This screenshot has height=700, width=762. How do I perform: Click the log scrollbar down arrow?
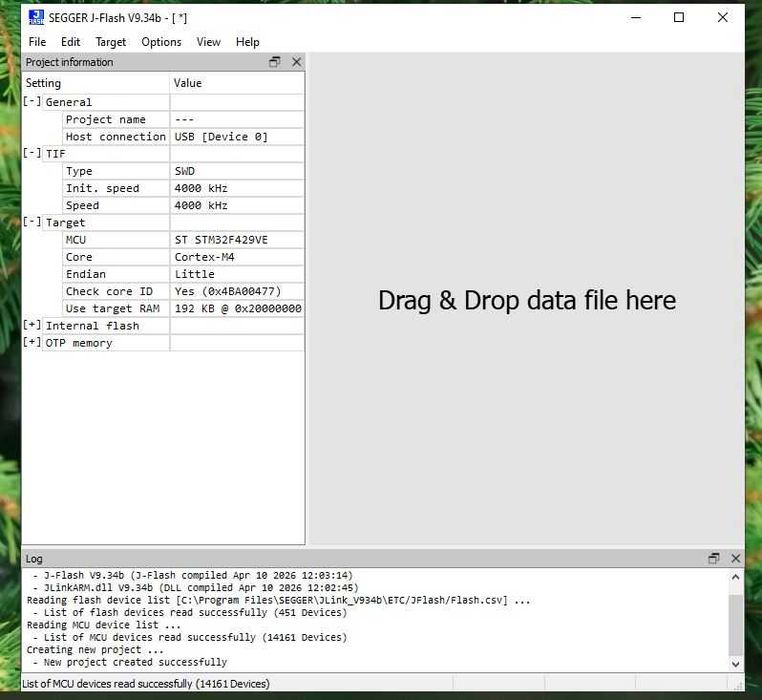(x=736, y=664)
